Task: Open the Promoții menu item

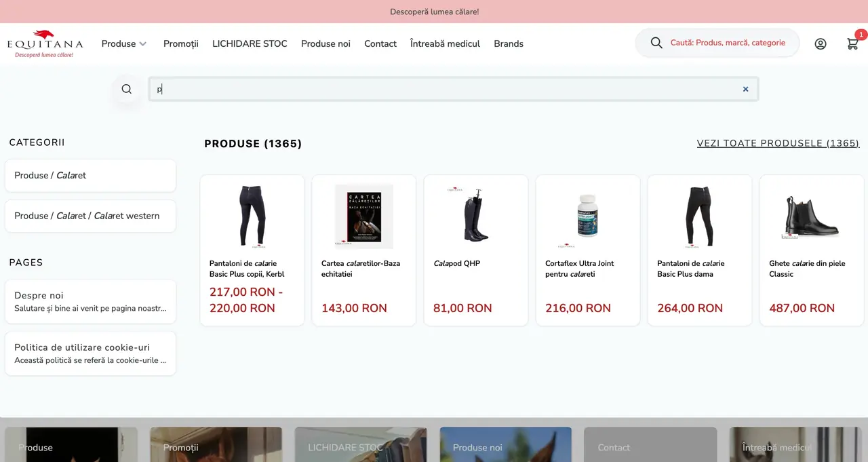Action: [181, 43]
